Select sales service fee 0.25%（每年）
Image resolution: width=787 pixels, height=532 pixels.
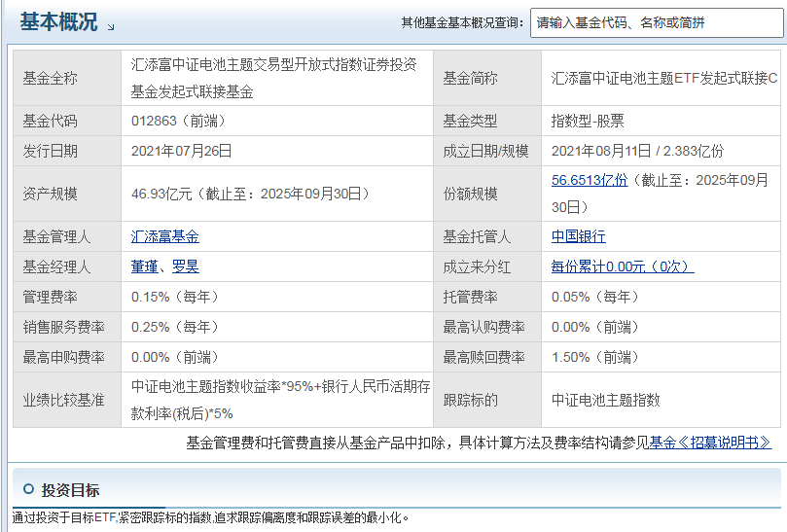pos(175,327)
